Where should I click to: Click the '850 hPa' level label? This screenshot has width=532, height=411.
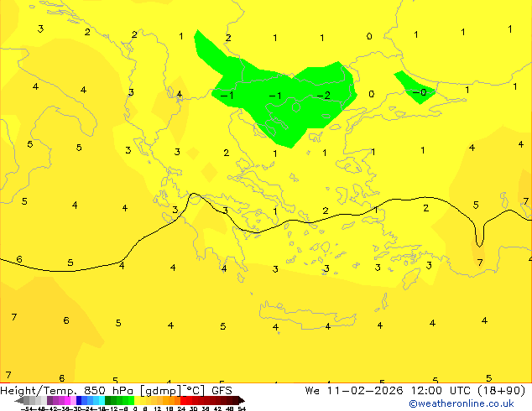click(x=108, y=391)
